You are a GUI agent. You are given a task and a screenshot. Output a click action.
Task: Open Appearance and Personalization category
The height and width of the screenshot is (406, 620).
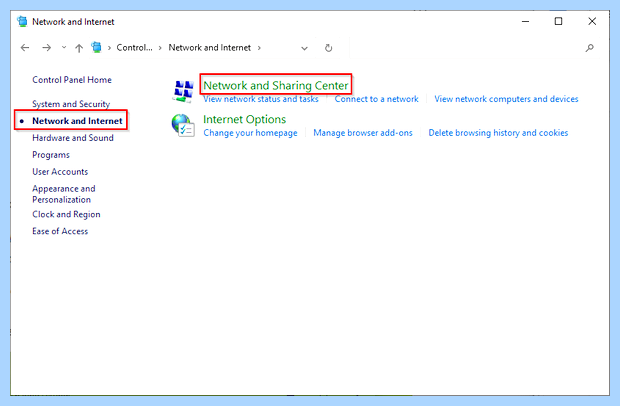click(x=64, y=194)
